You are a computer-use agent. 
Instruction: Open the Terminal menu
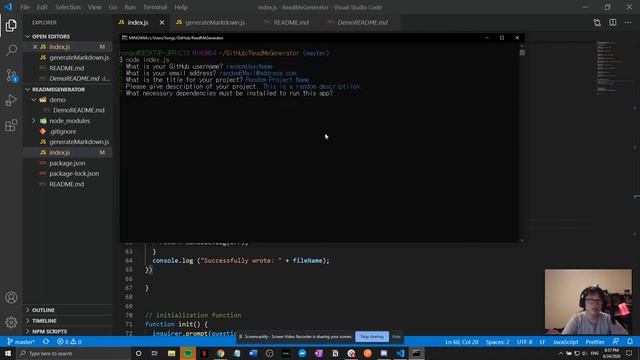coord(155,7)
